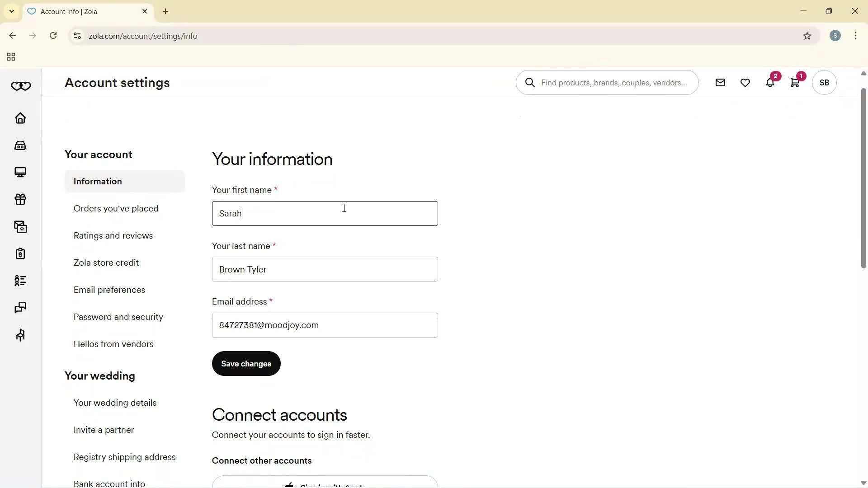The image size is (868, 488).
Task: Open the invites and paper icon
Action: coord(20,227)
